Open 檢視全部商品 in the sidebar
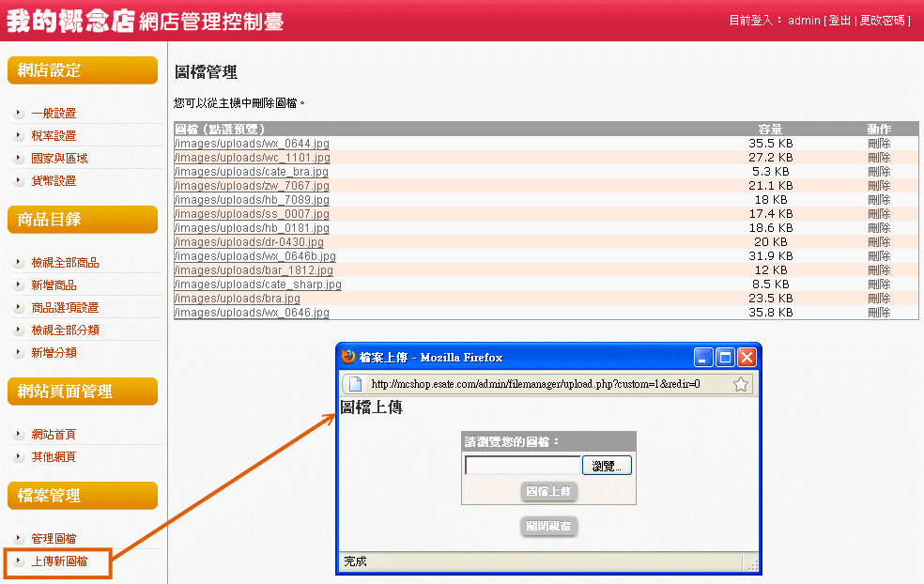 [65, 262]
